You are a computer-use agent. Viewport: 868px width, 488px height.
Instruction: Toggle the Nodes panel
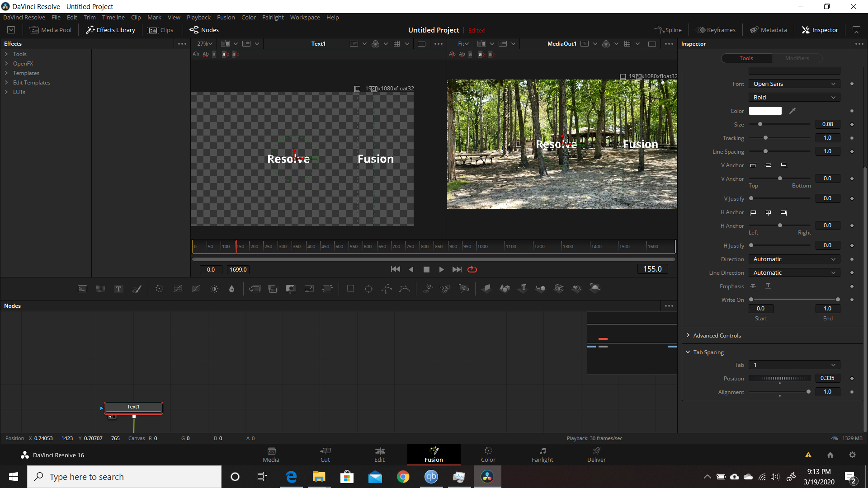(x=204, y=30)
